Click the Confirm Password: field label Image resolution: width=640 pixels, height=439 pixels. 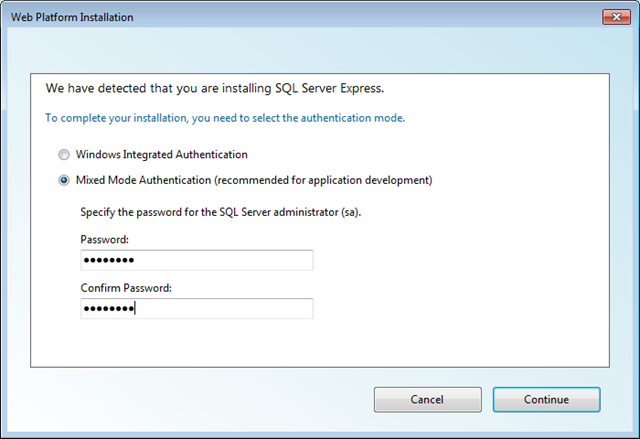[x=126, y=288]
